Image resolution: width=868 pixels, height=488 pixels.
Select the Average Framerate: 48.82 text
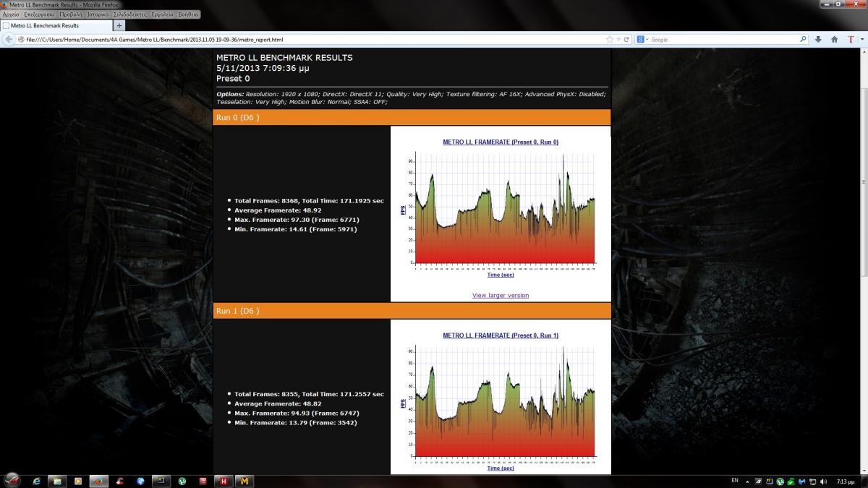(x=278, y=403)
